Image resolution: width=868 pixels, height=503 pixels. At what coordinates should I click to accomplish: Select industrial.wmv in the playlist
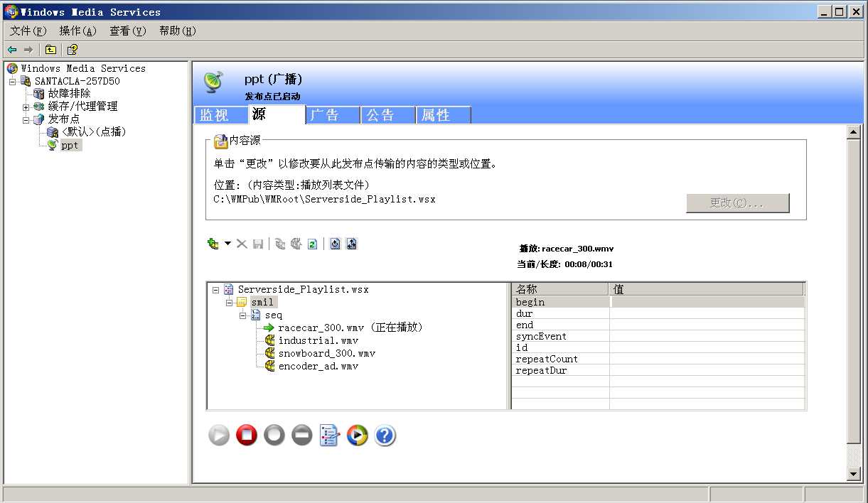318,340
